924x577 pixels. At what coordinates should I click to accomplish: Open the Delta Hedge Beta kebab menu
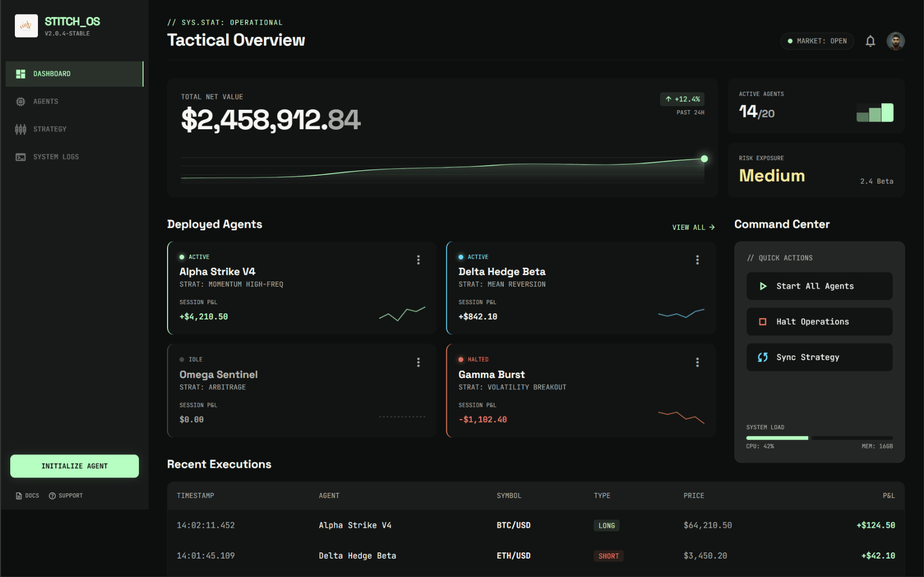coord(697,260)
